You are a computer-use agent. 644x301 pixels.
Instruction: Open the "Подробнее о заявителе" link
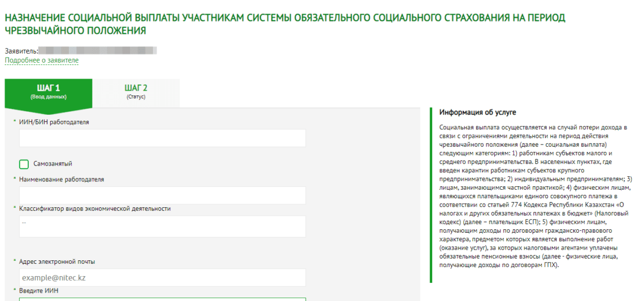coord(42,60)
